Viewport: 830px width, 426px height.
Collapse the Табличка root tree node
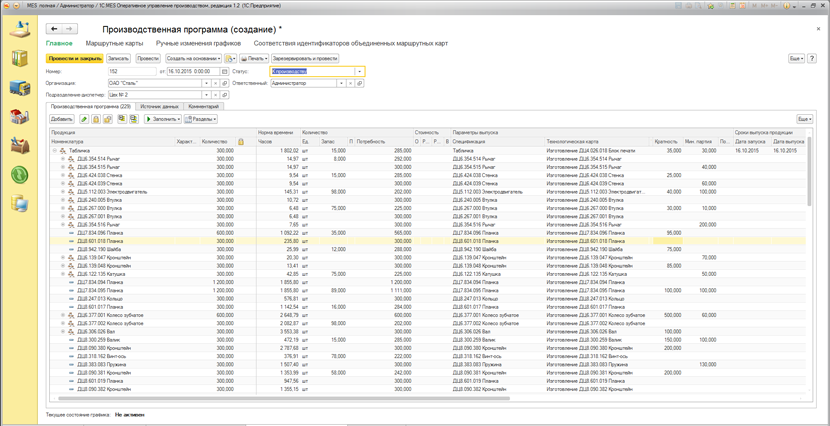[x=56, y=151]
